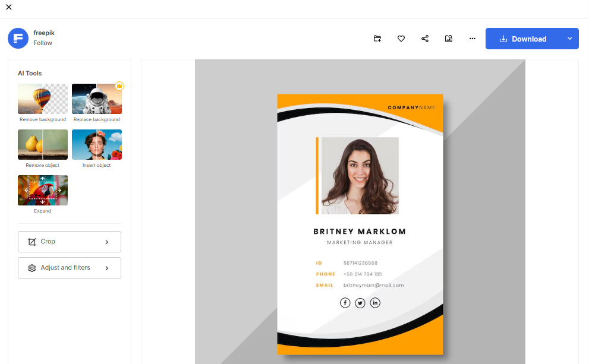The height and width of the screenshot is (364, 589).
Task: Open the Download options dropdown
Action: pos(569,38)
